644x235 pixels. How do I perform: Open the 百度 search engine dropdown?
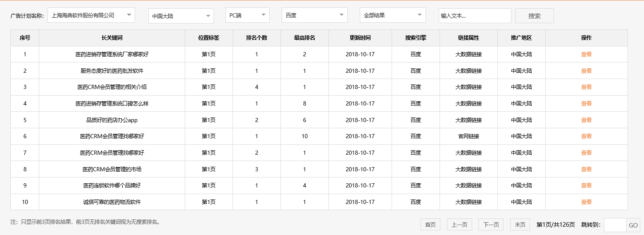[x=315, y=15]
